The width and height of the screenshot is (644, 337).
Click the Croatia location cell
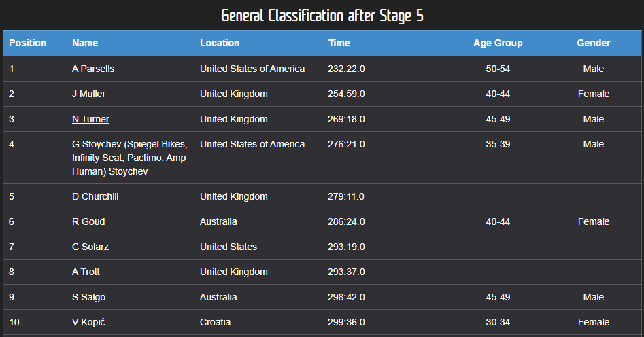tap(215, 322)
